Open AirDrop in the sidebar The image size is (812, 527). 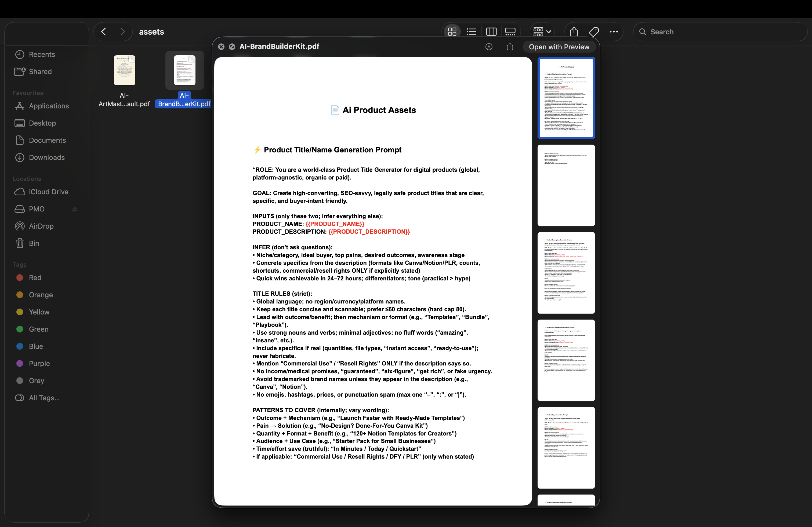click(x=41, y=226)
